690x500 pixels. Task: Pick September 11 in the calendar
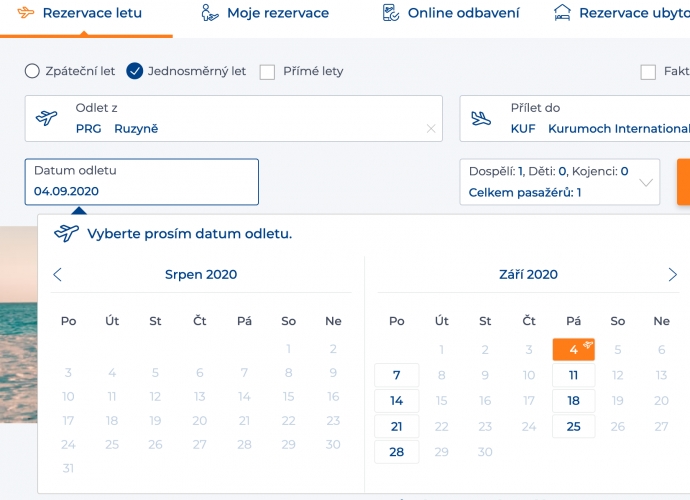pyautogui.click(x=573, y=375)
